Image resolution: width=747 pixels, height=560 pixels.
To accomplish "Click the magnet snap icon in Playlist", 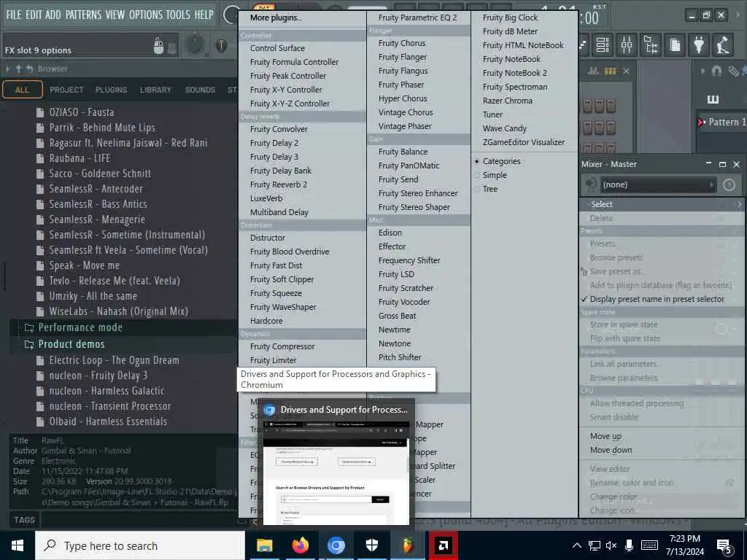I will point(716,71).
